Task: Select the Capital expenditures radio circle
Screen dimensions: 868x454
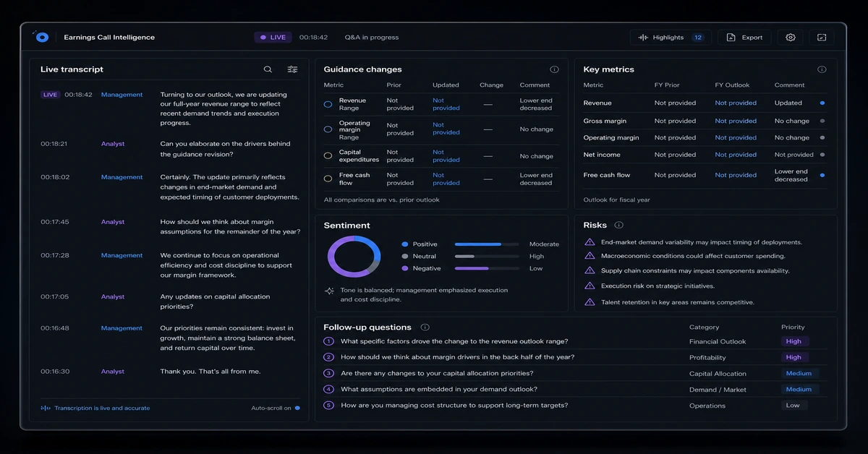Action: [328, 155]
